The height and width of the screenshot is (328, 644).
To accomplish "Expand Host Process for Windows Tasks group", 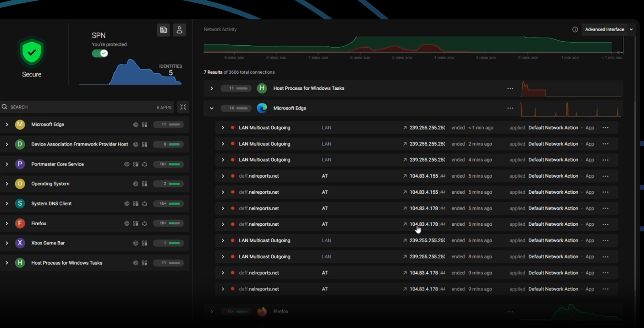I will click(x=212, y=88).
